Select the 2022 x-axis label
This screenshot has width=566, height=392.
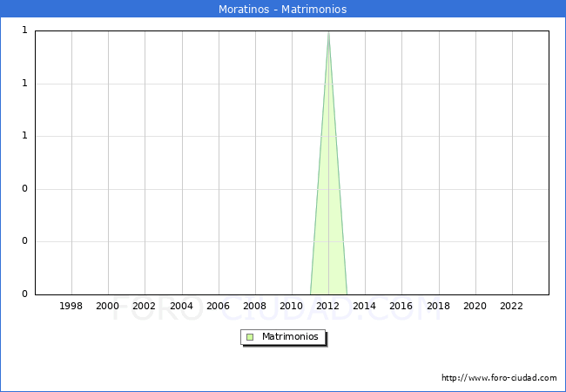point(512,307)
